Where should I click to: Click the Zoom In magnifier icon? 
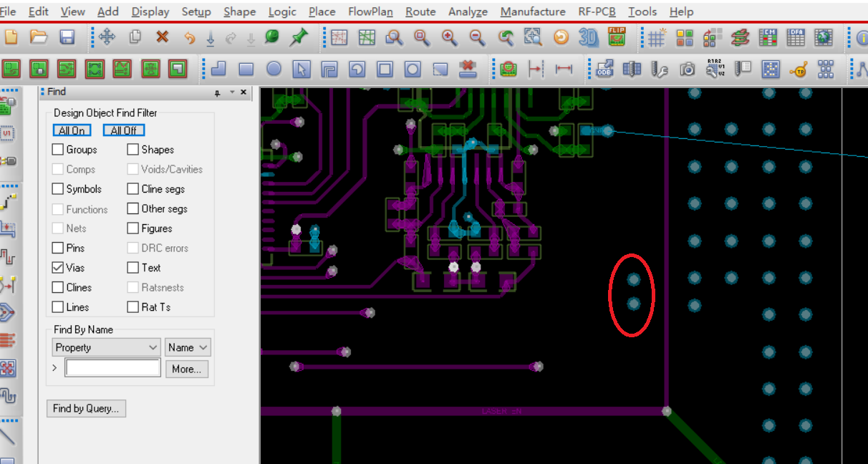[449, 37]
